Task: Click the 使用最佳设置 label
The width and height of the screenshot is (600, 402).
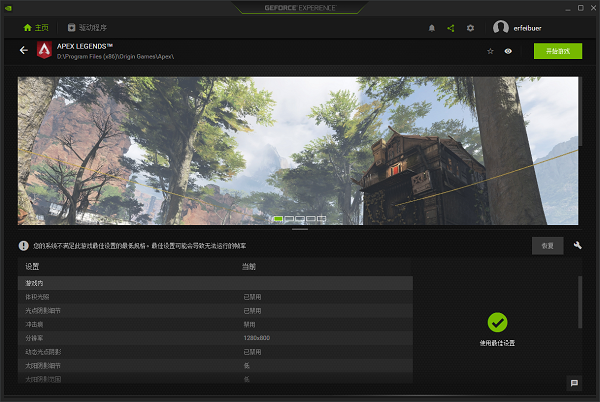Action: click(x=497, y=343)
